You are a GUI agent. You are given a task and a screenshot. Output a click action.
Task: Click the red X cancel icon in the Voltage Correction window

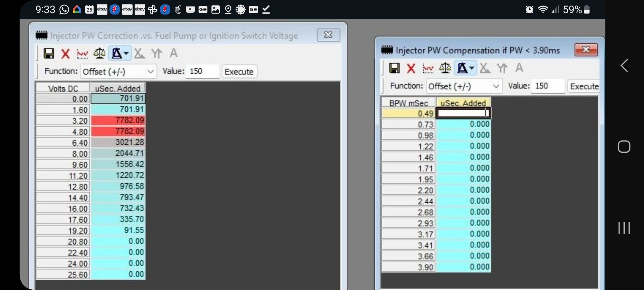(65, 53)
